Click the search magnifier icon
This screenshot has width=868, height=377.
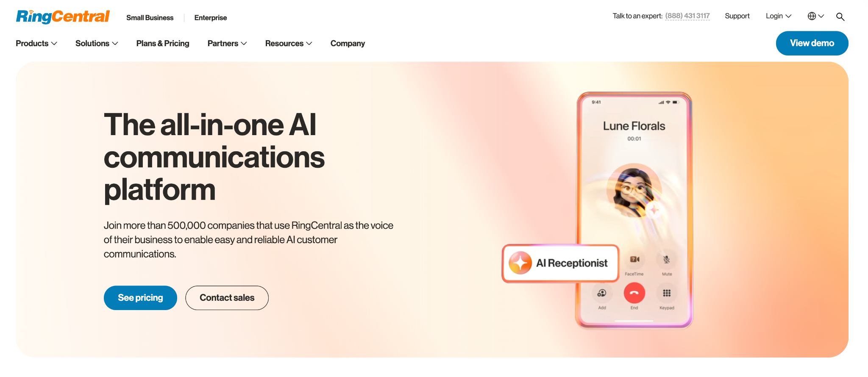(x=840, y=17)
